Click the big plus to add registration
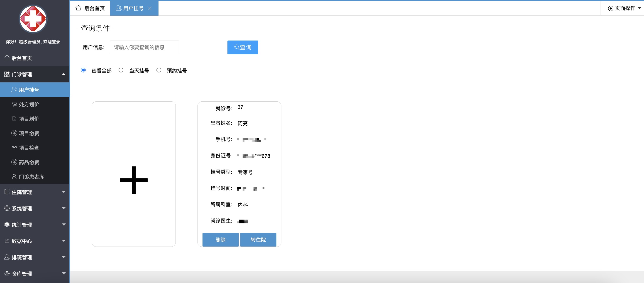Image resolution: width=644 pixels, height=283 pixels. click(134, 180)
